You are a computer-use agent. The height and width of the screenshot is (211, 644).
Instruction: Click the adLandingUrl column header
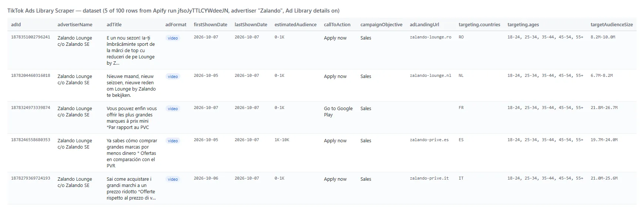(x=424, y=25)
